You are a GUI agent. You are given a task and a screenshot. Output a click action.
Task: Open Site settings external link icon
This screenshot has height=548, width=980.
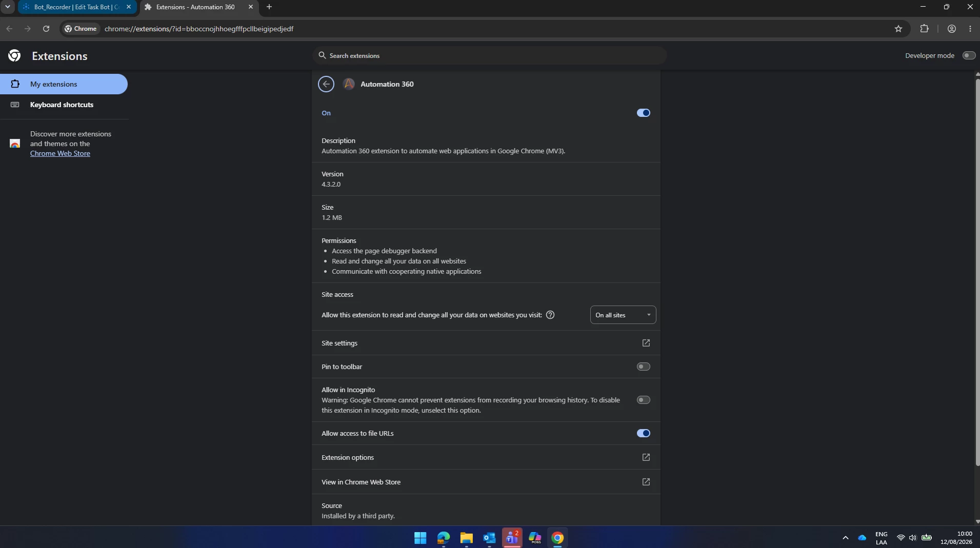(x=646, y=343)
